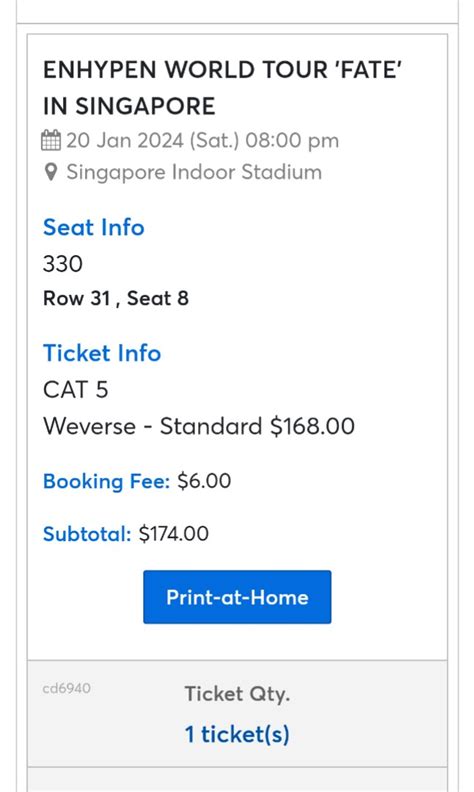Select the ENHYPEN WORLD TOUR 'FATE' title
This screenshot has width=474, height=792.
pos(222,70)
